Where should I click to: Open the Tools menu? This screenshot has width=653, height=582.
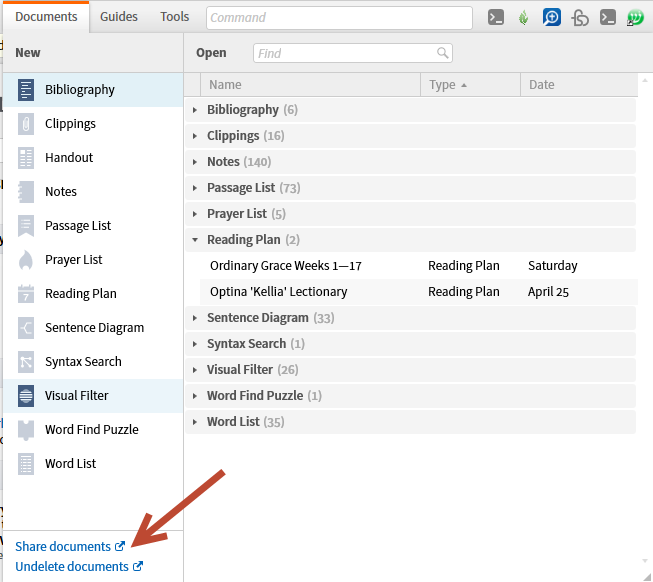pos(174,17)
